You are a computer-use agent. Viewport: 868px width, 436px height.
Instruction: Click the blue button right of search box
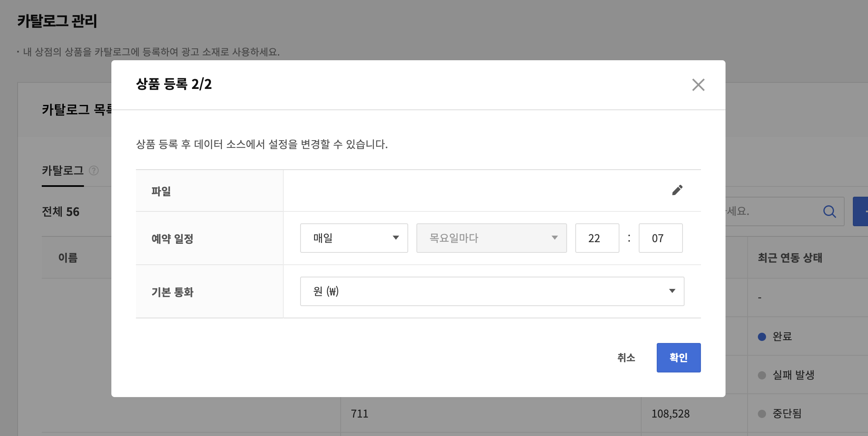pos(861,211)
